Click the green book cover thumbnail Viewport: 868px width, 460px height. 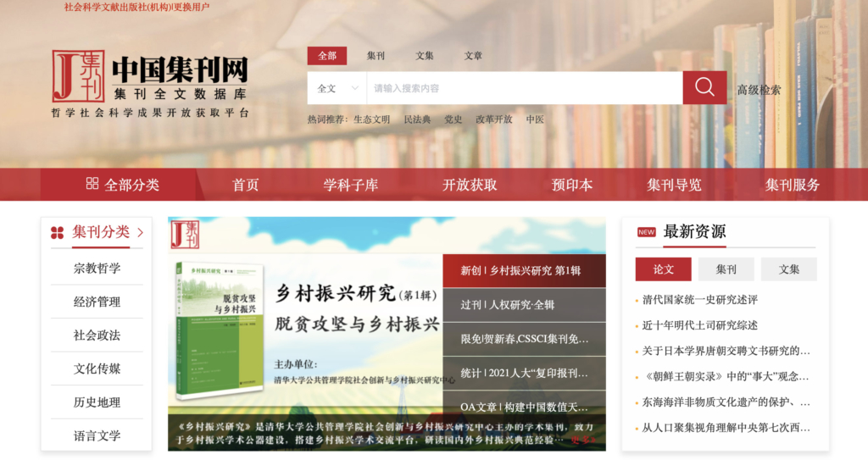pyautogui.click(x=220, y=331)
